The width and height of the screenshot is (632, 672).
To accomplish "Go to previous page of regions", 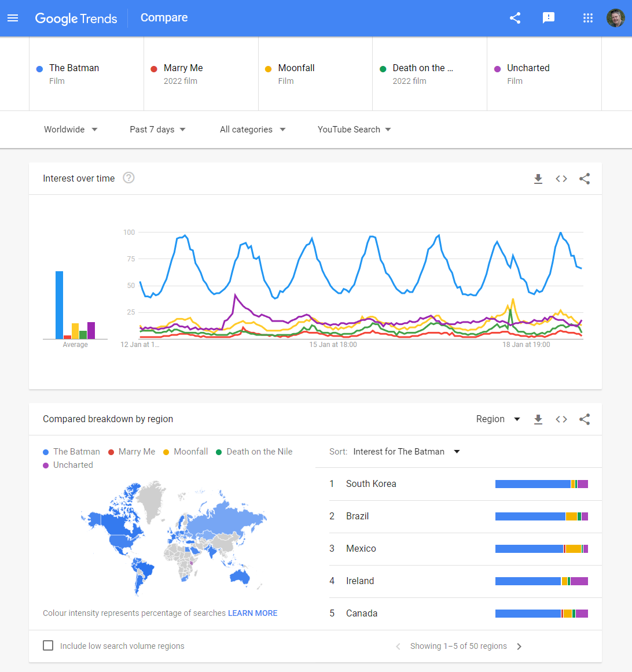I will pyautogui.click(x=398, y=647).
